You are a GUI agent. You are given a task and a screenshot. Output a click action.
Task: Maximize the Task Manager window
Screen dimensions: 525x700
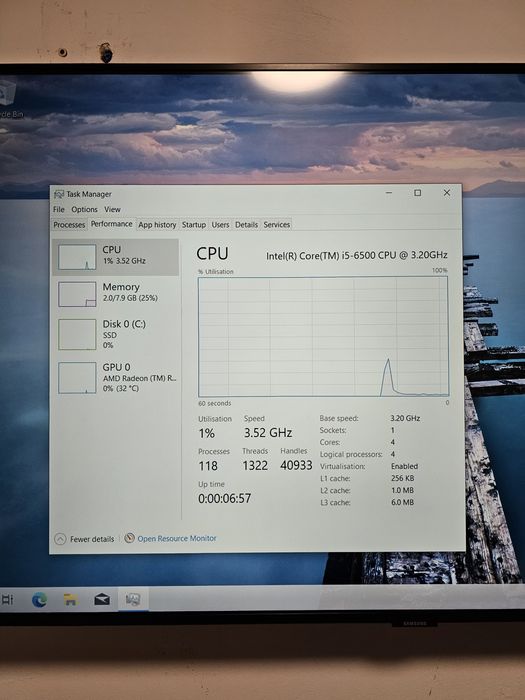point(417,193)
